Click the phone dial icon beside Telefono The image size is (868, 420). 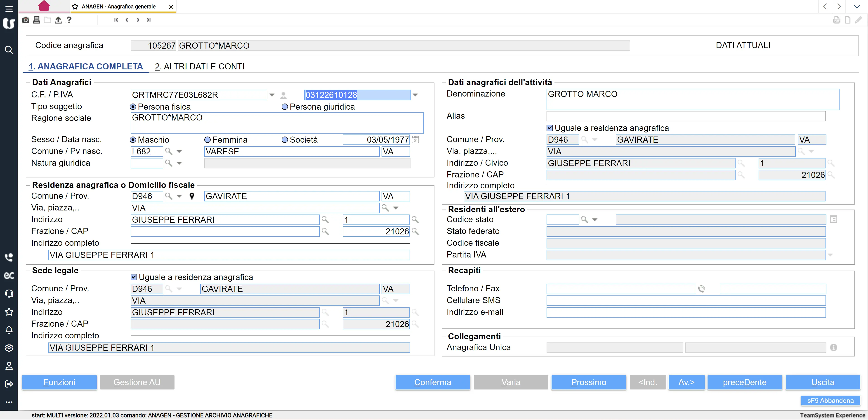[x=701, y=289]
